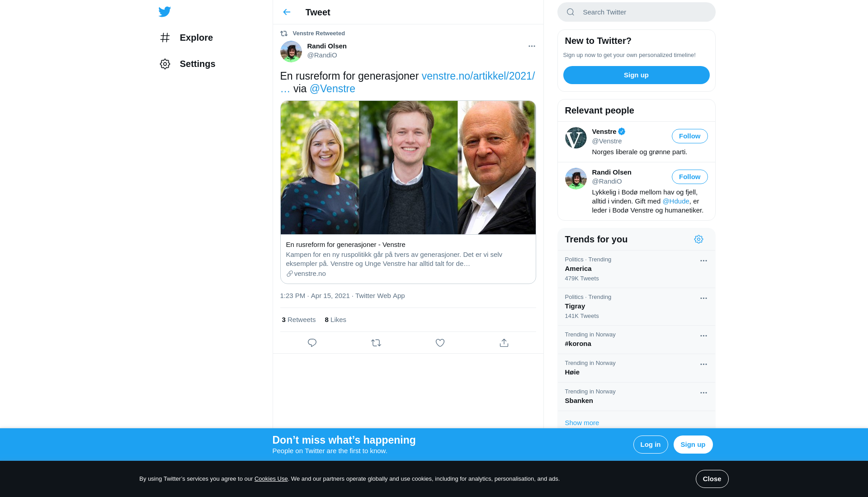Click the Twitter bird logo
The image size is (868, 497).
(x=165, y=12)
